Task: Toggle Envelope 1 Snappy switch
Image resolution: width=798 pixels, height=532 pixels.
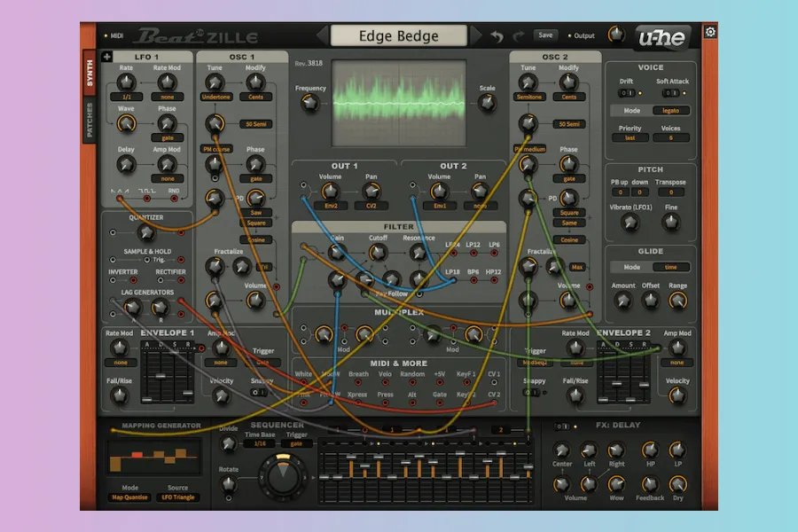Action: click(259, 393)
